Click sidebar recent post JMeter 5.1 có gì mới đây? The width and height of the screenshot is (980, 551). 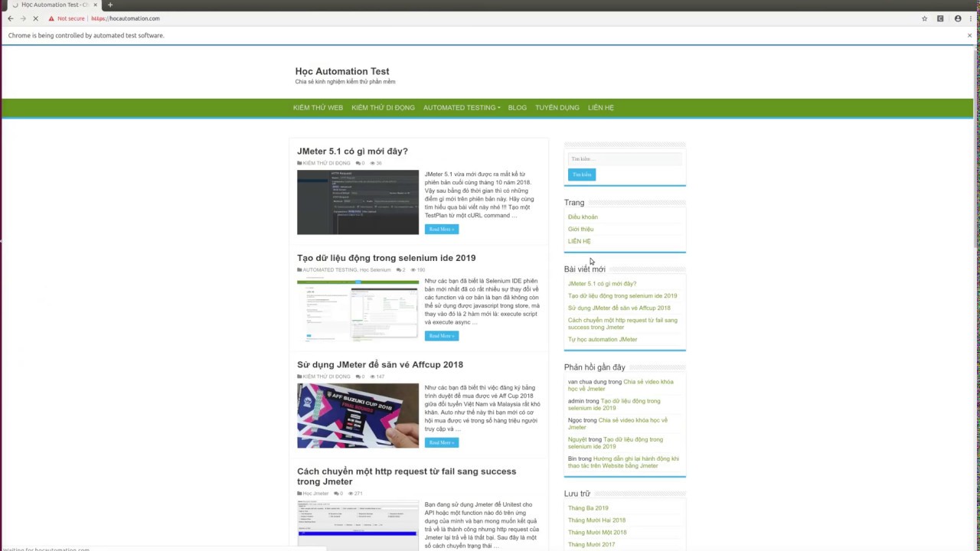click(602, 284)
